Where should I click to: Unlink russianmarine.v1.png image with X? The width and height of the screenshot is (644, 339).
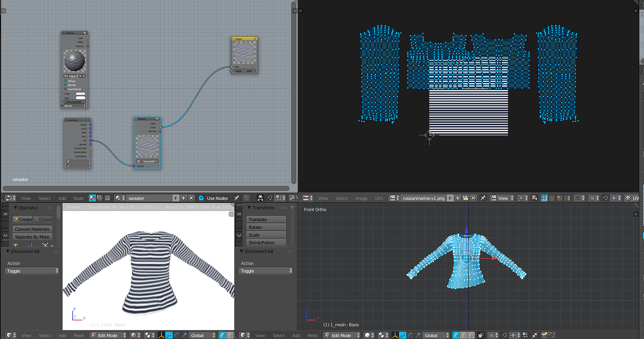(473, 198)
